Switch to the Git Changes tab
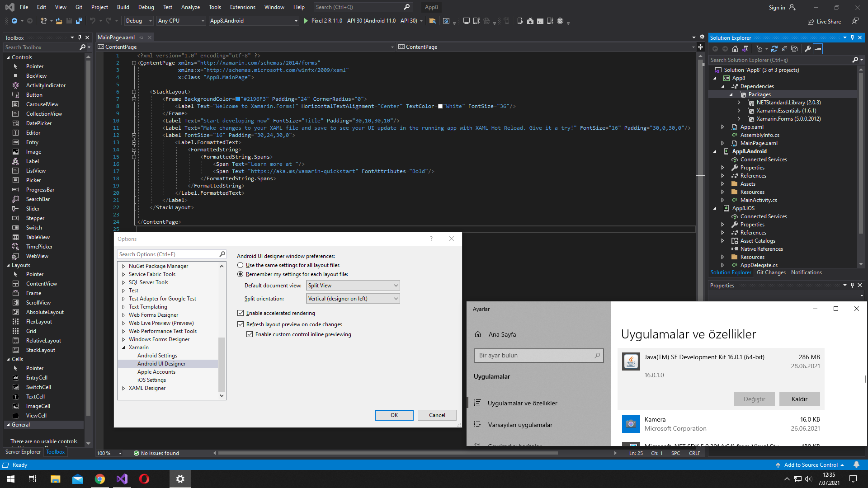This screenshot has width=868, height=488. [x=771, y=272]
